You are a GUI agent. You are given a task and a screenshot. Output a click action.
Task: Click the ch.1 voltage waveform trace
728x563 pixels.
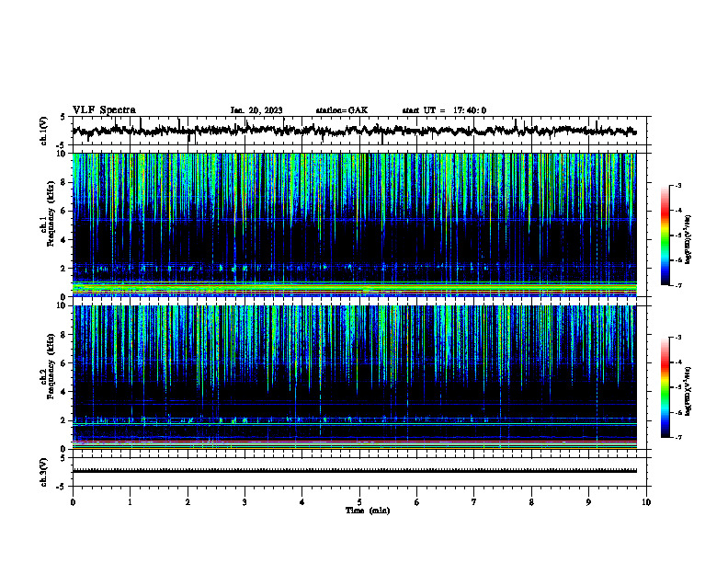click(354, 131)
